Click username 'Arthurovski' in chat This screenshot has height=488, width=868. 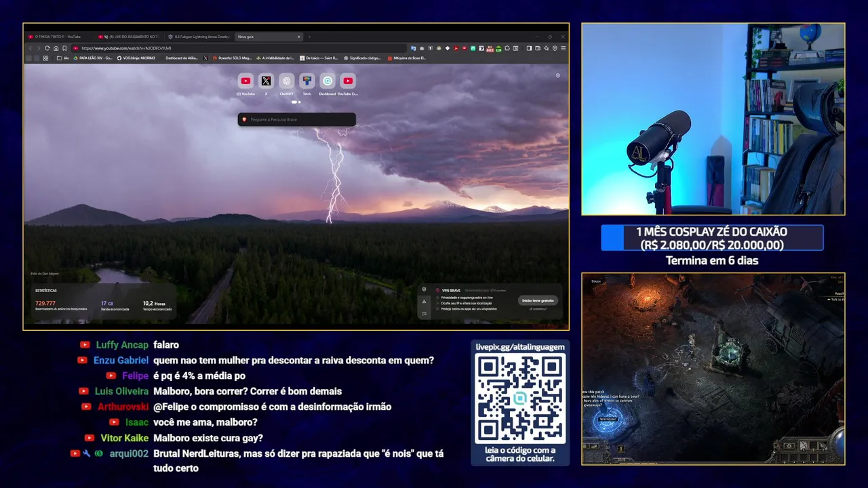123,407
